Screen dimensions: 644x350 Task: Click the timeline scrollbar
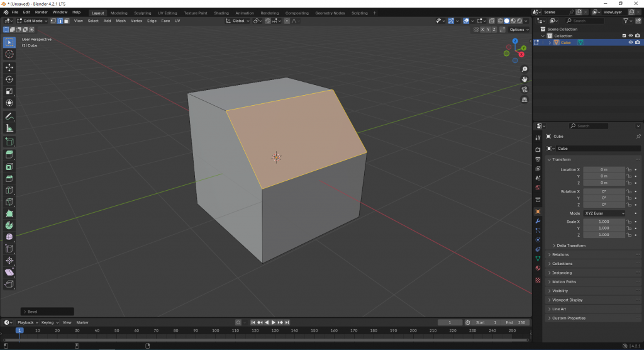(265, 340)
